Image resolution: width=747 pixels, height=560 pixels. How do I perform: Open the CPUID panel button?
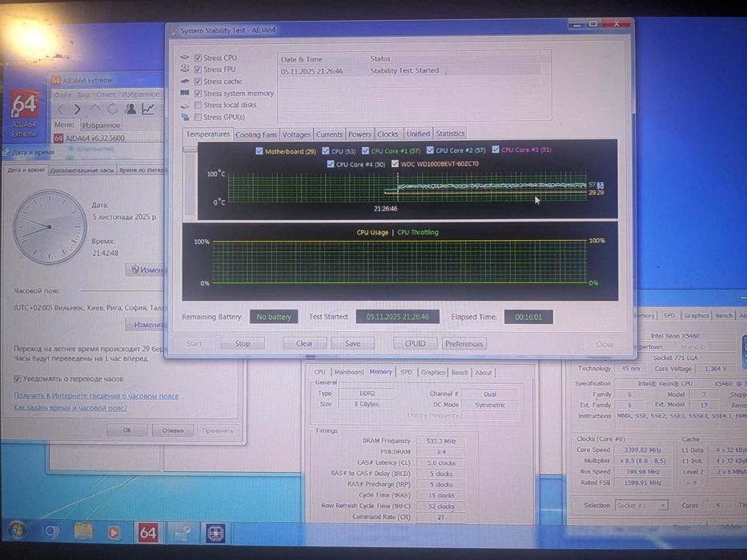point(415,343)
